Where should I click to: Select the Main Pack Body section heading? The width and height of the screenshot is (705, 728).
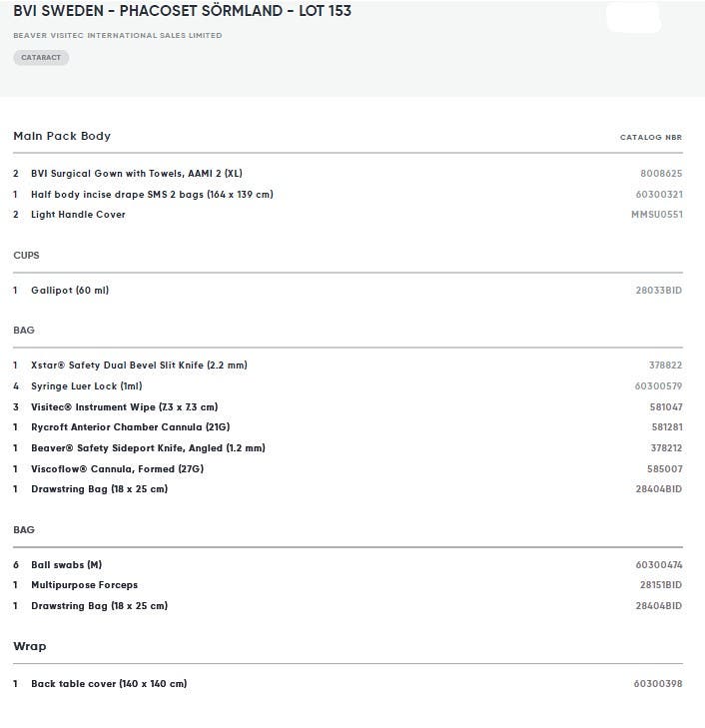point(62,136)
